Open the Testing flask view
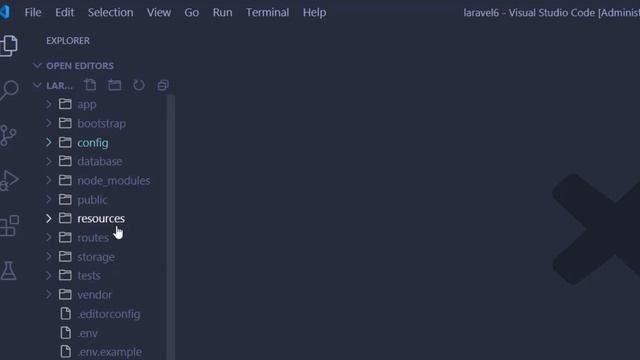The width and height of the screenshot is (640, 360). pyautogui.click(x=8, y=271)
